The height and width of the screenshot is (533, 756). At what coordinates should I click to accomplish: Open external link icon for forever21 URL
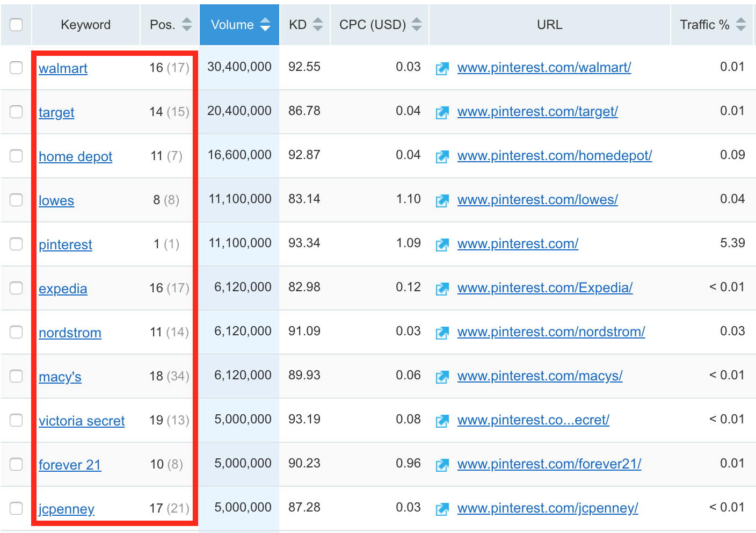(x=442, y=465)
